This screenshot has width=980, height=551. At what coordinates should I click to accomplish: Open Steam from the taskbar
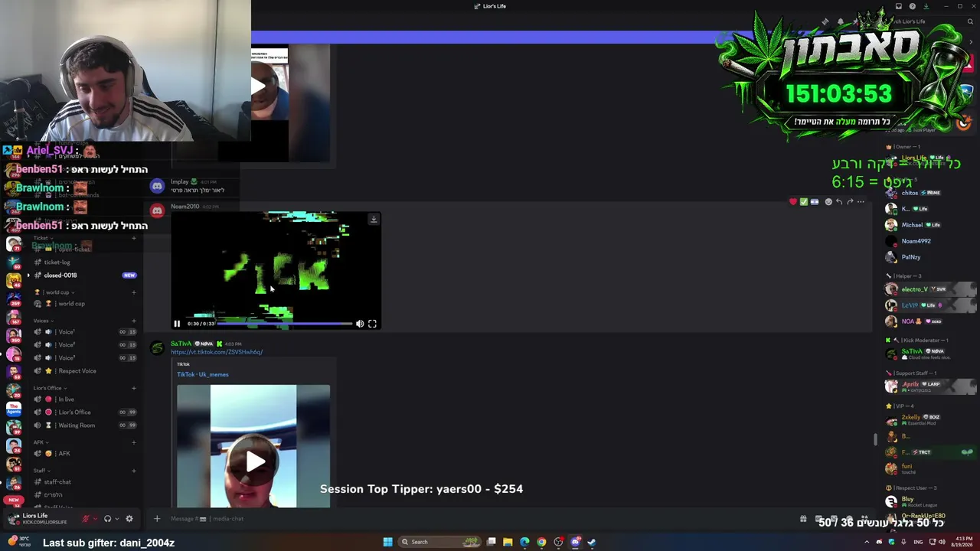592,542
